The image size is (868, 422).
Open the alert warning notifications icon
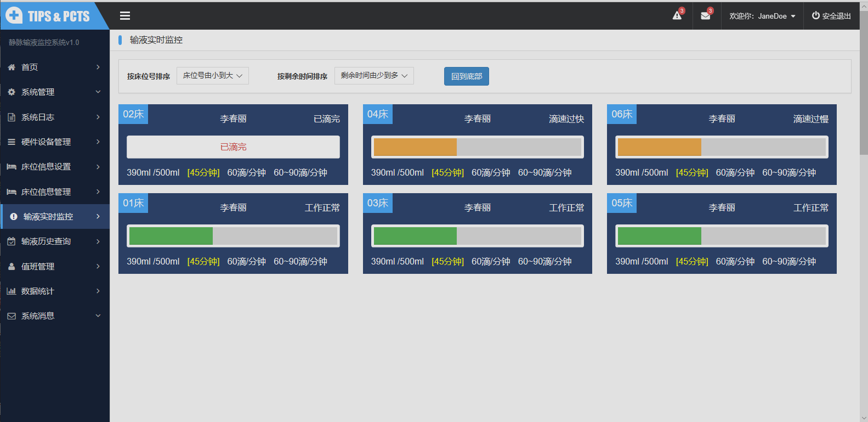[677, 16]
